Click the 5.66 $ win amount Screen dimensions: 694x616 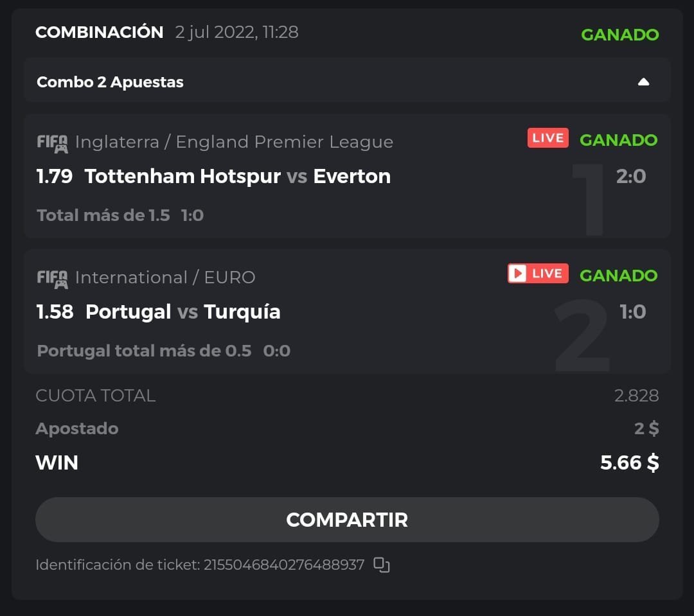tap(629, 462)
